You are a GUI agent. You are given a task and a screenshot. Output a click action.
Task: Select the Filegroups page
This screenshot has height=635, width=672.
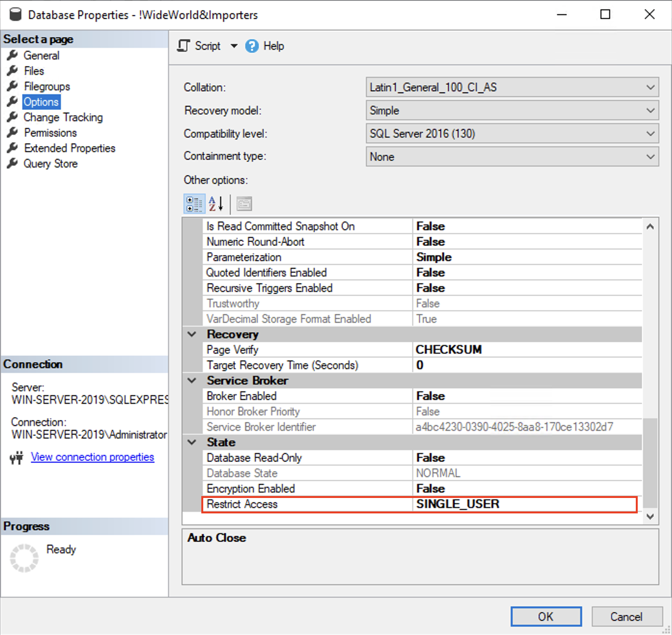click(x=47, y=86)
